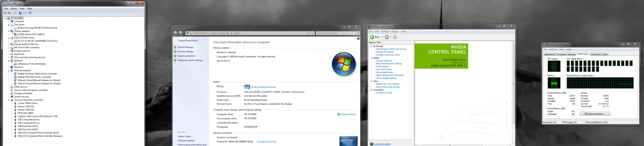Viewport: 644px width, 146px height.
Task: Click NVIDIA Control Panel Back button
Action: click(375, 37)
